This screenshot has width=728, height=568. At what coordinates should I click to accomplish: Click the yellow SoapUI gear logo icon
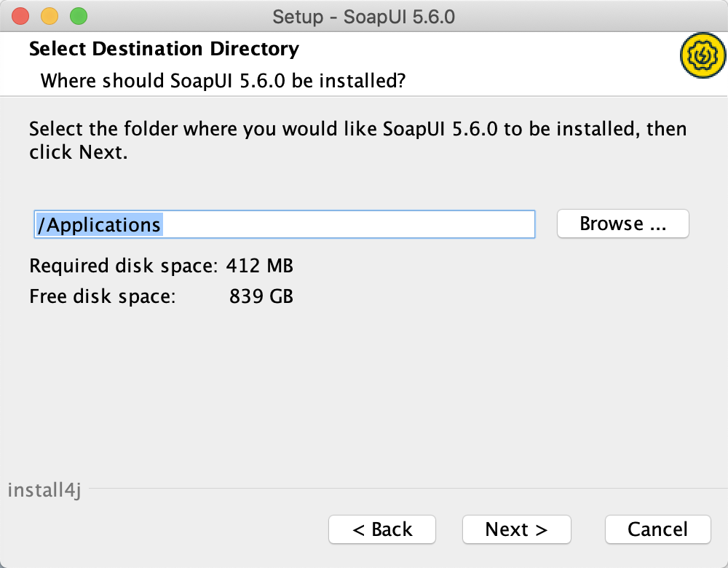coord(702,55)
